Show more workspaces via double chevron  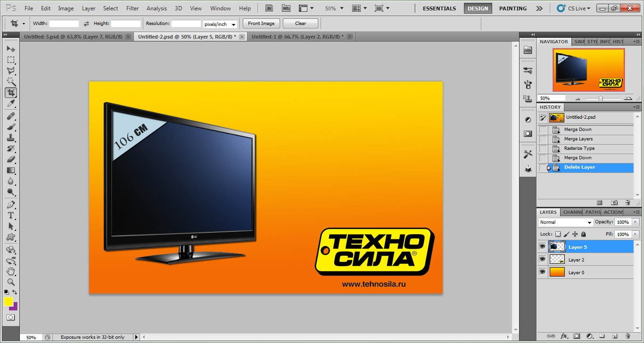point(539,8)
